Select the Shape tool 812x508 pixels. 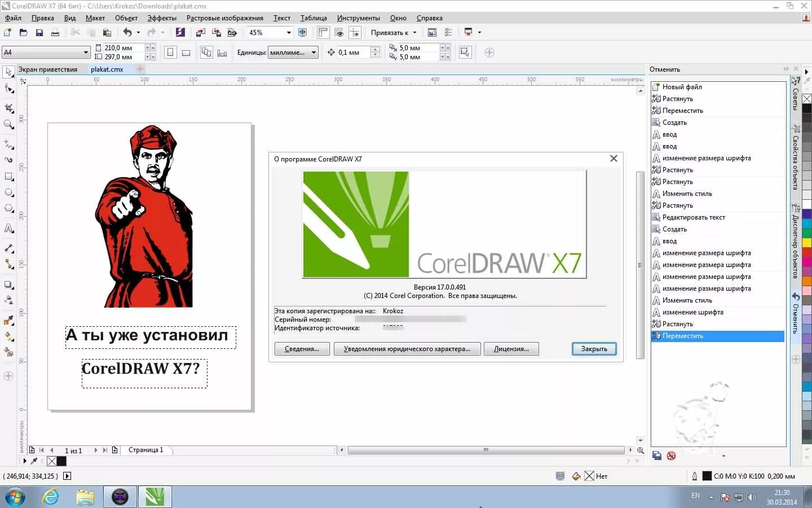8,89
